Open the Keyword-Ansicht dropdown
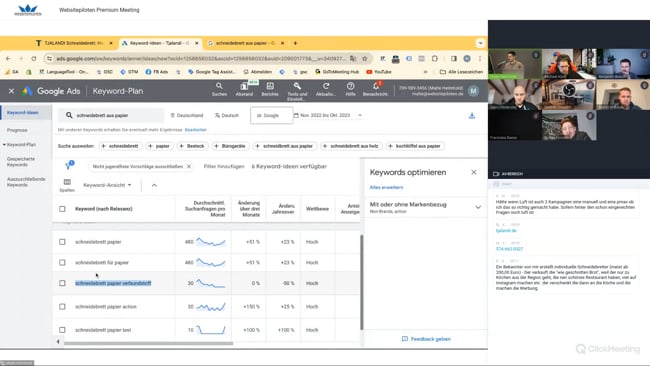650x366 pixels. point(107,185)
